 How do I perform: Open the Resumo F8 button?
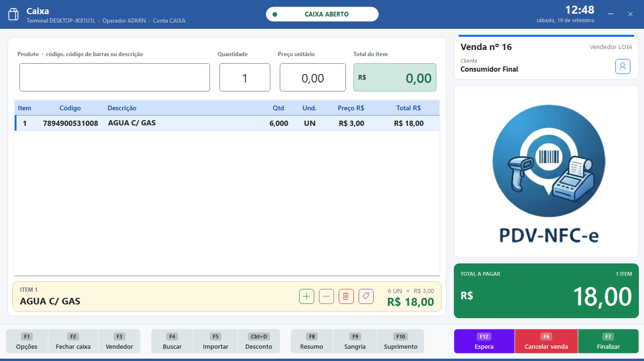(312, 341)
